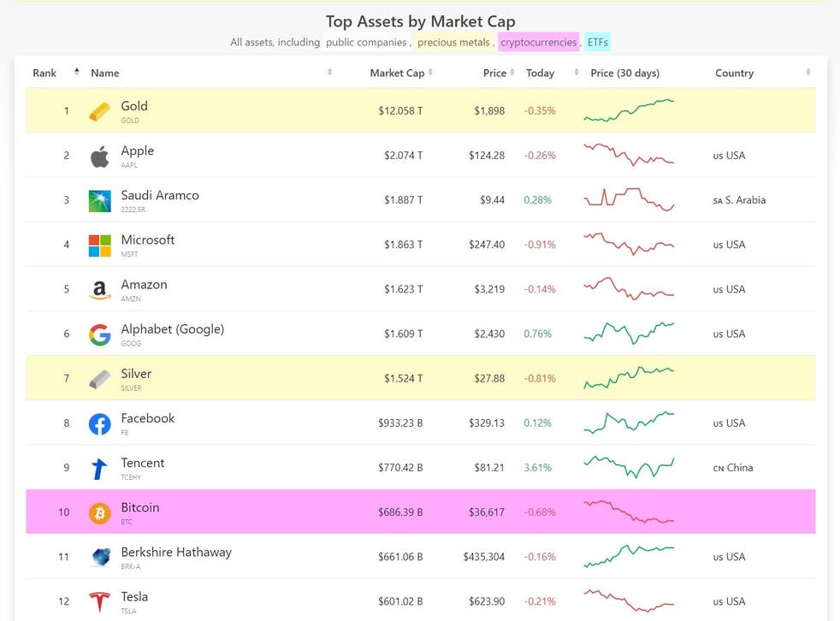Click Gold's market cap $12.058 T
Viewport: 840px width, 621px height.
pos(400,111)
